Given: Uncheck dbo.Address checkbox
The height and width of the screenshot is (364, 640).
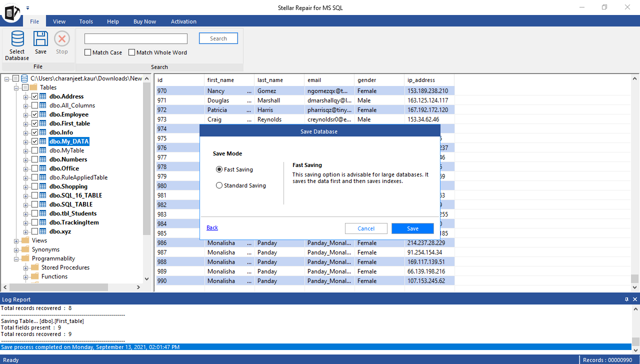Looking at the screenshot, I should (x=34, y=96).
